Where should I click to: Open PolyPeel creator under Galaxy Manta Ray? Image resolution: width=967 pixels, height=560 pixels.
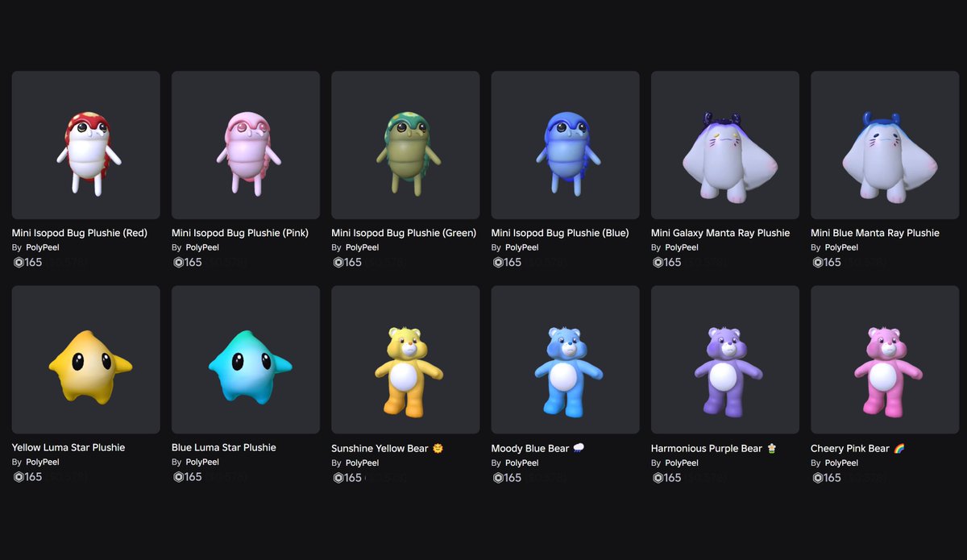tap(682, 247)
